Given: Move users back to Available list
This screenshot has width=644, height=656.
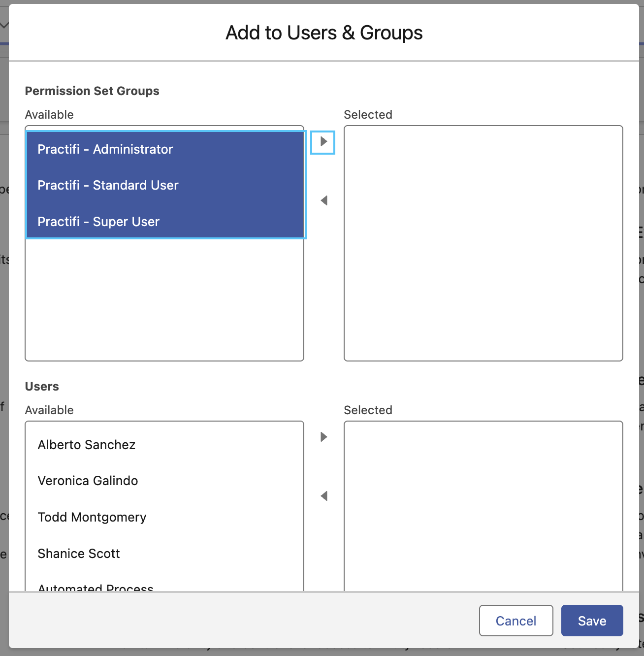Looking at the screenshot, I should [x=323, y=496].
